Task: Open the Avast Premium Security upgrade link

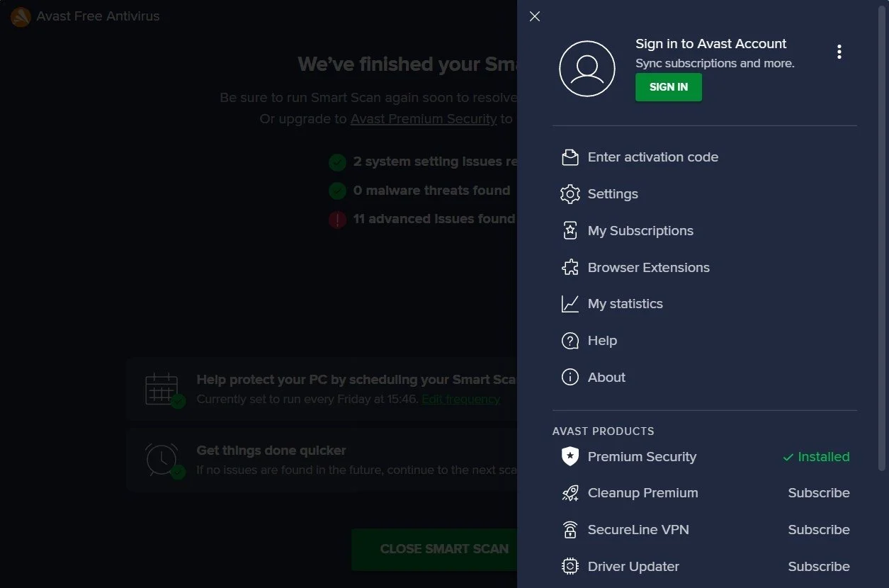Action: pos(423,118)
